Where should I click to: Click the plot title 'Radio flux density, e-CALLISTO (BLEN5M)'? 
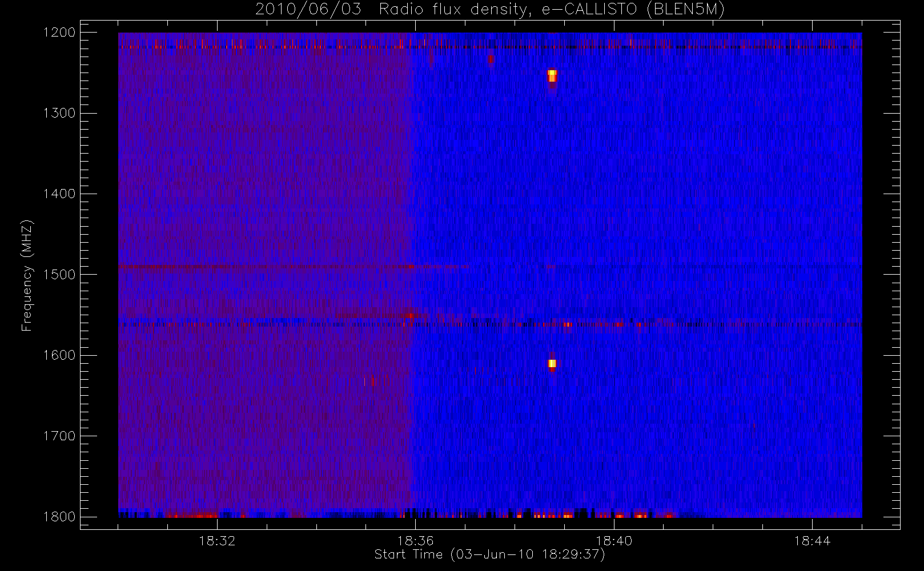[x=552, y=10]
